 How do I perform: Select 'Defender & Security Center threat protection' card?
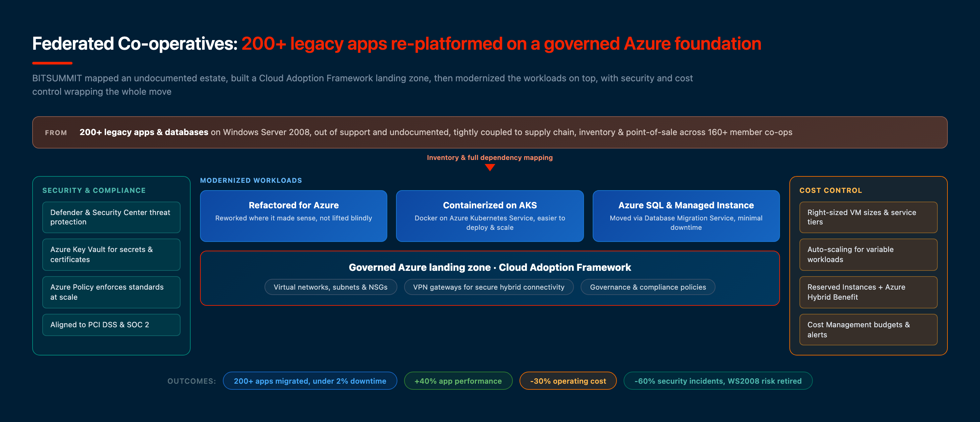(111, 217)
